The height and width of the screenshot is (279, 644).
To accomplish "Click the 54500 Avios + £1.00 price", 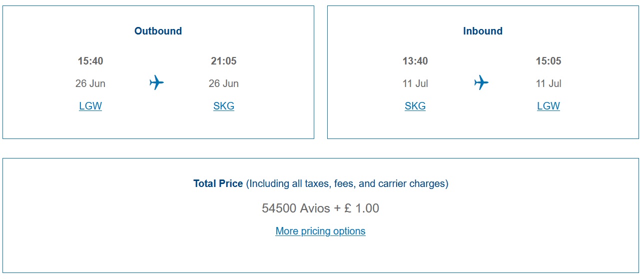I will click(x=320, y=208).
